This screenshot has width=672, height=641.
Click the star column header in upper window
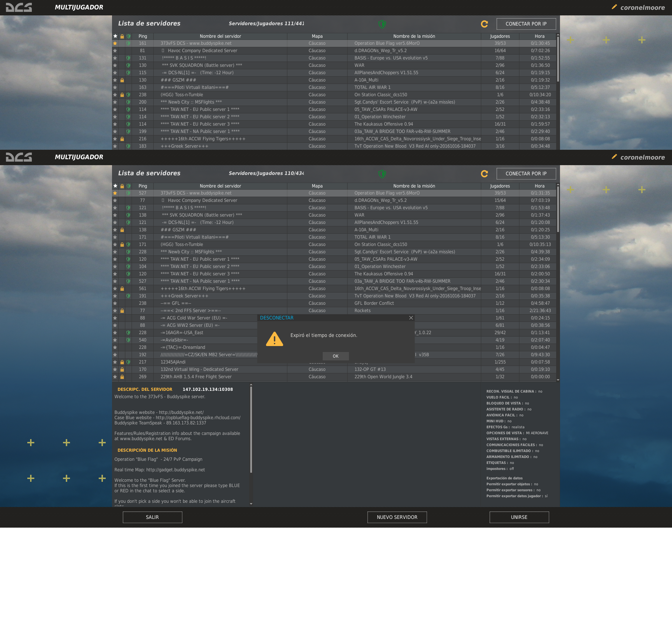(x=115, y=36)
